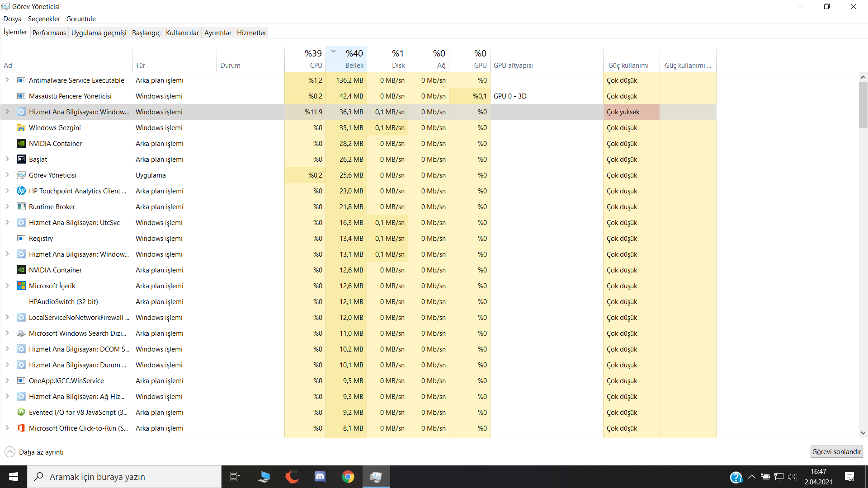Click the Windows Gezgini folder icon
This screenshot has width=868, height=488.
tap(21, 128)
